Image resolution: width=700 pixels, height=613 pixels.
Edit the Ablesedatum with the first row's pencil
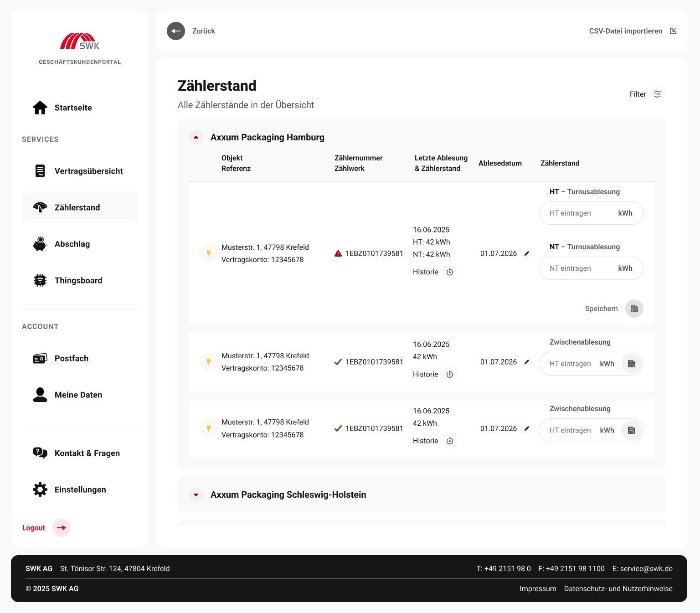click(527, 253)
